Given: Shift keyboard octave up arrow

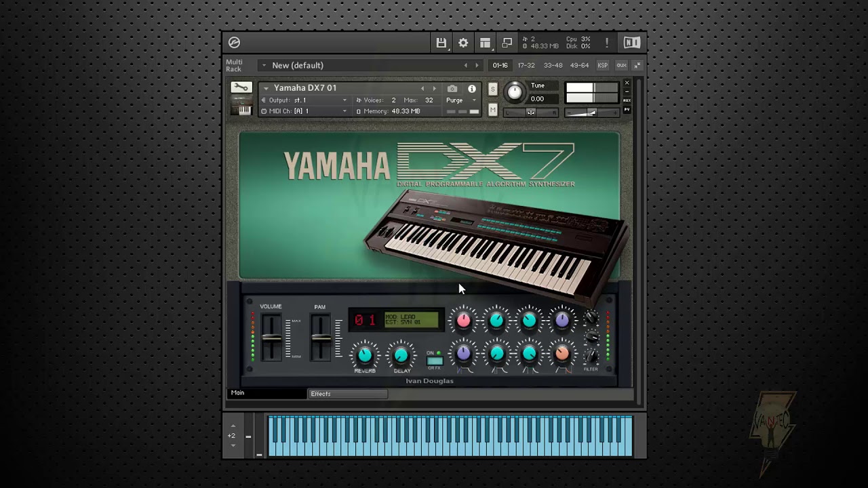Looking at the screenshot, I should tap(233, 426).
